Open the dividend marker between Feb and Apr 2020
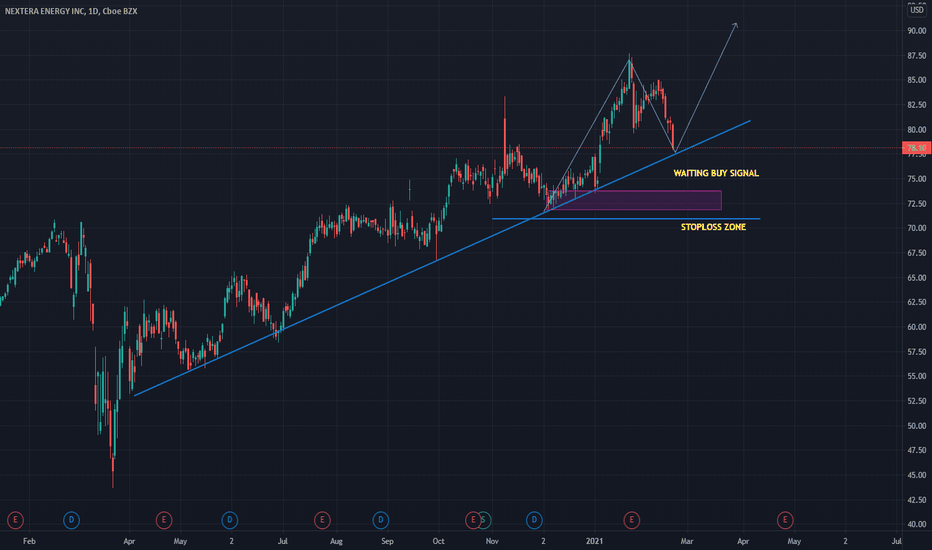Screen dimensions: 932x550 [71, 520]
